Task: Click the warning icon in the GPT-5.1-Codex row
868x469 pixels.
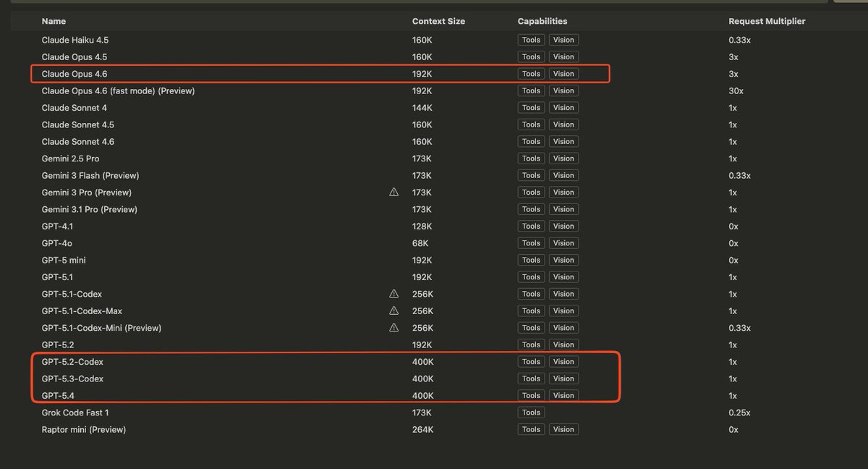Action: (393, 294)
